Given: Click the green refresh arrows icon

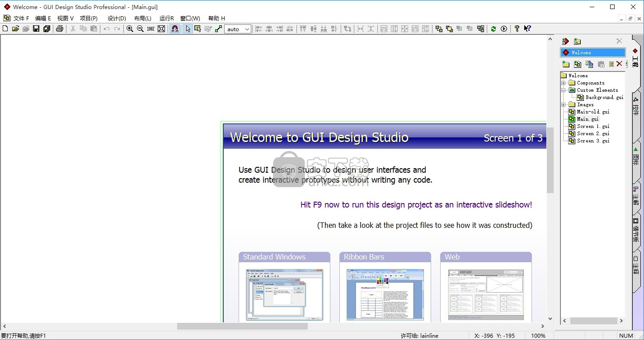Looking at the screenshot, I should tap(493, 28).
